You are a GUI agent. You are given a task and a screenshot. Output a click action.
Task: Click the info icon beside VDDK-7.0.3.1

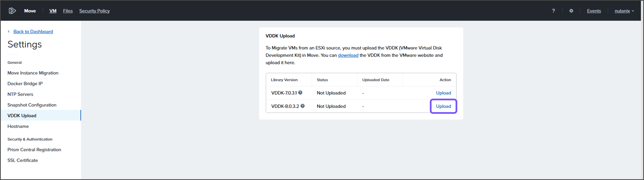click(x=300, y=92)
